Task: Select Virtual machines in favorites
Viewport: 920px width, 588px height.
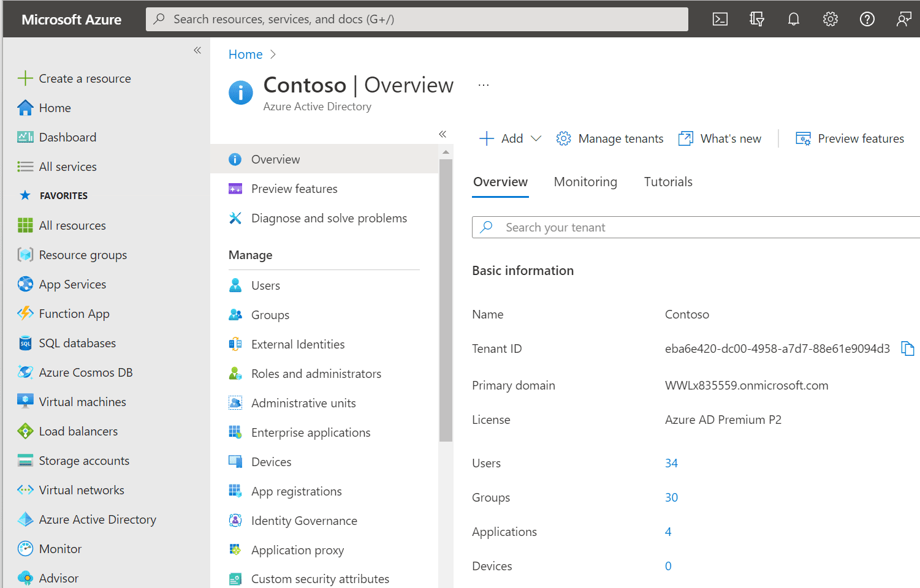Action: pos(82,402)
